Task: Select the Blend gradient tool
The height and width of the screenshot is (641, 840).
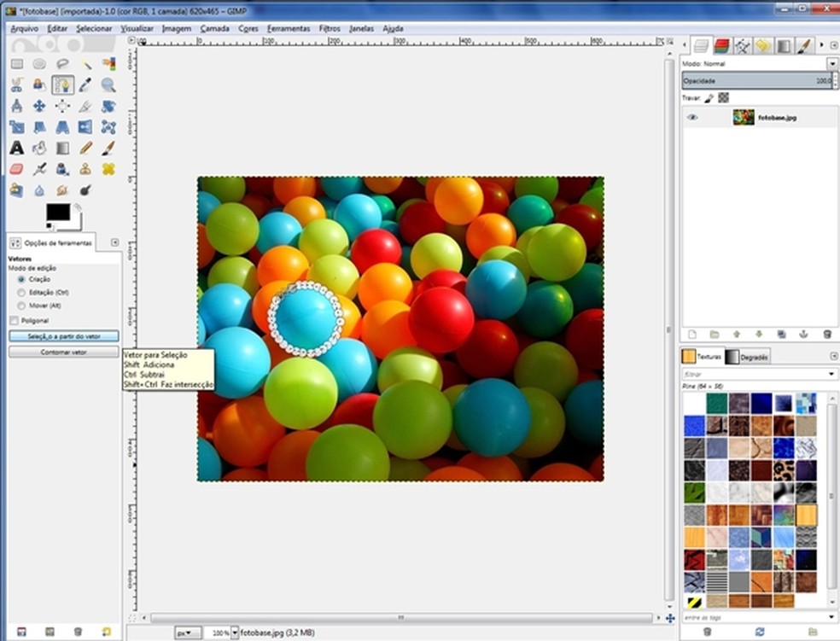Action: coord(62,148)
